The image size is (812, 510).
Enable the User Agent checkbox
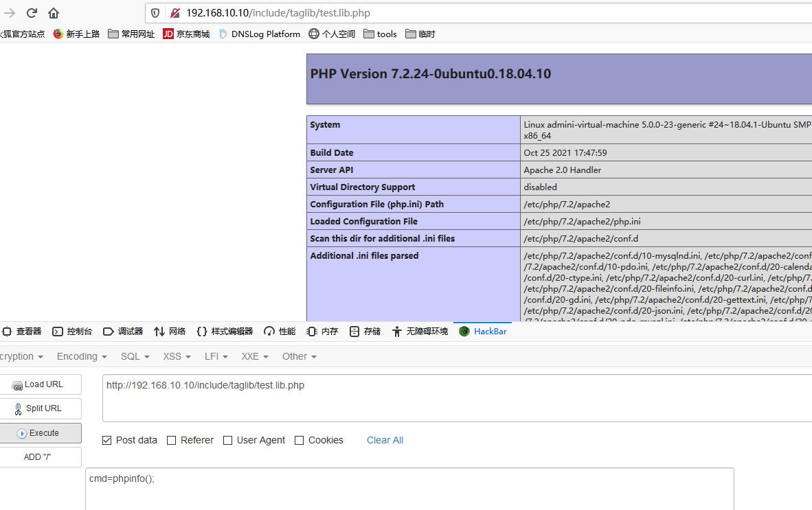pyautogui.click(x=228, y=440)
